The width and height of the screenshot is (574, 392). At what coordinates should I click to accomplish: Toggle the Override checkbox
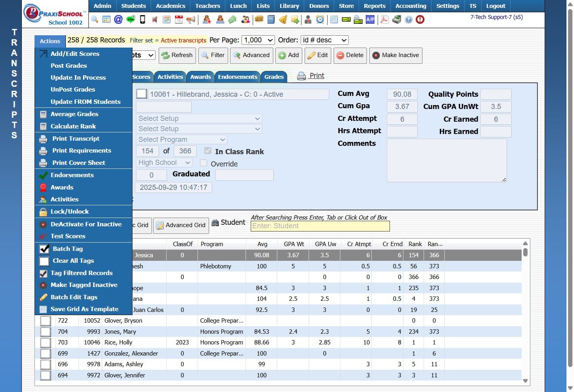tap(203, 163)
